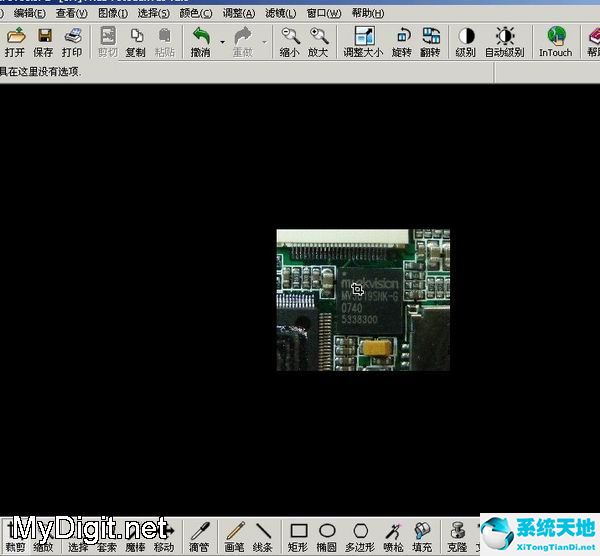600x556 pixels.
Task: Click the 调整大小 resize image icon
Action: 363,42
